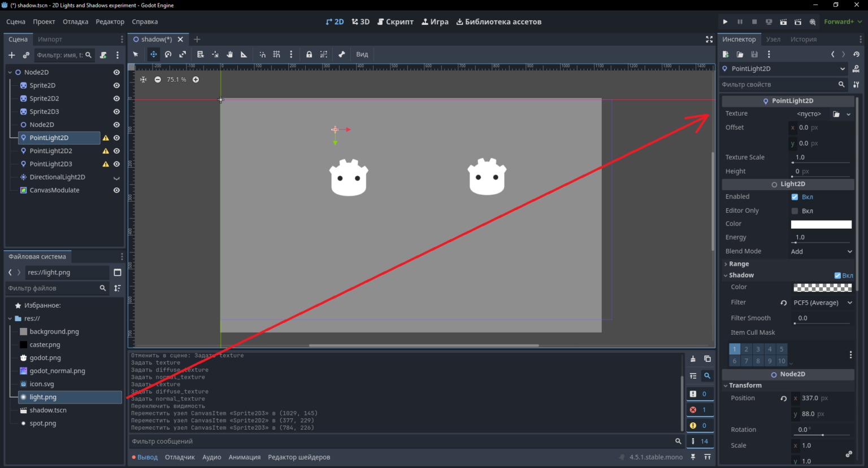The width and height of the screenshot is (868, 468).
Task: Select the Ruler mode tool
Action: coord(244,54)
